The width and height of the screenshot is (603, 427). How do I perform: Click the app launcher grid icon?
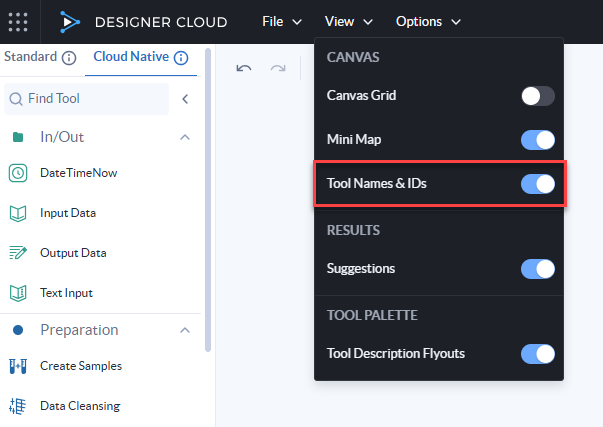(x=18, y=21)
